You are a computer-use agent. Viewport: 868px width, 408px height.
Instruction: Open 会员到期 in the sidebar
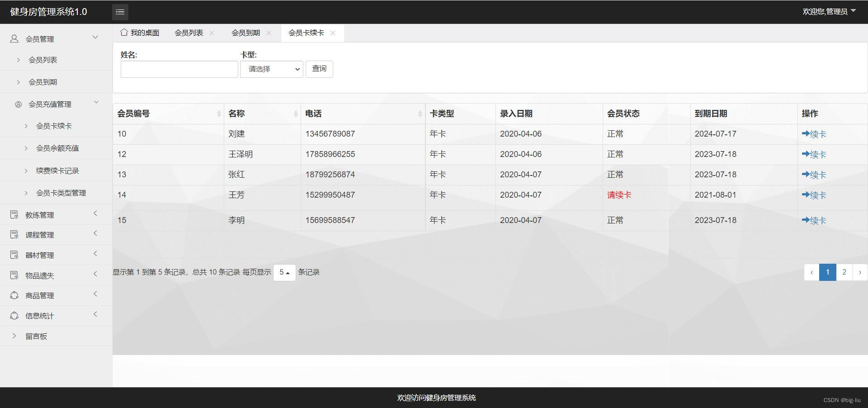click(43, 82)
